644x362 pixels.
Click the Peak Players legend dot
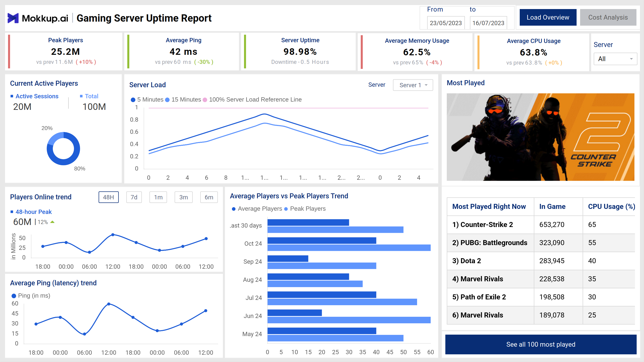coord(286,209)
